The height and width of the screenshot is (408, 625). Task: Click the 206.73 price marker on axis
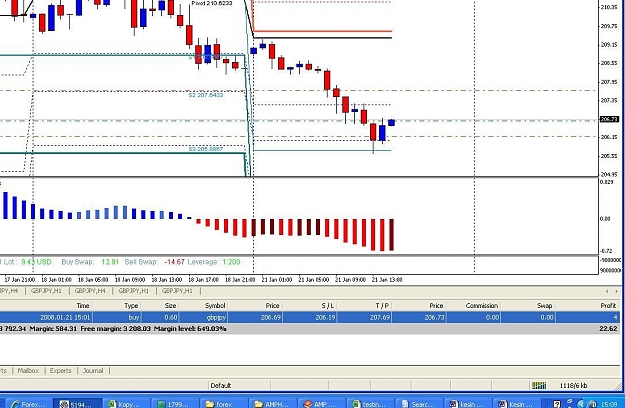click(609, 119)
